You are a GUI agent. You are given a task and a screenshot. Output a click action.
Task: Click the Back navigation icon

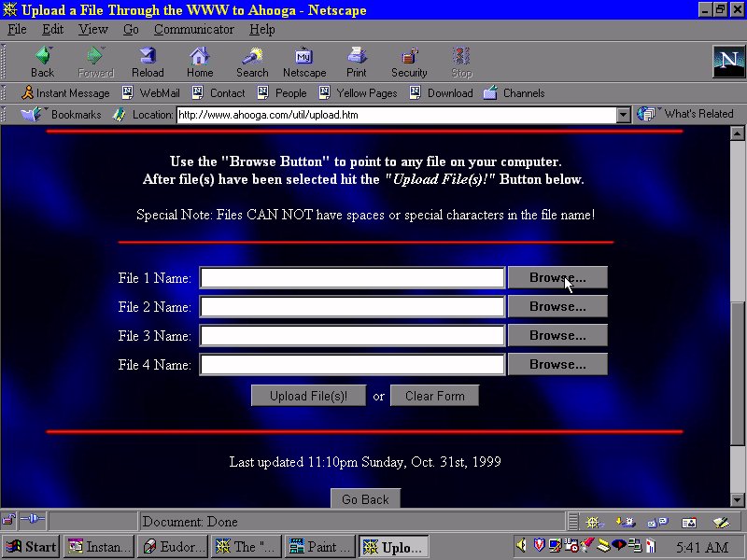42,62
